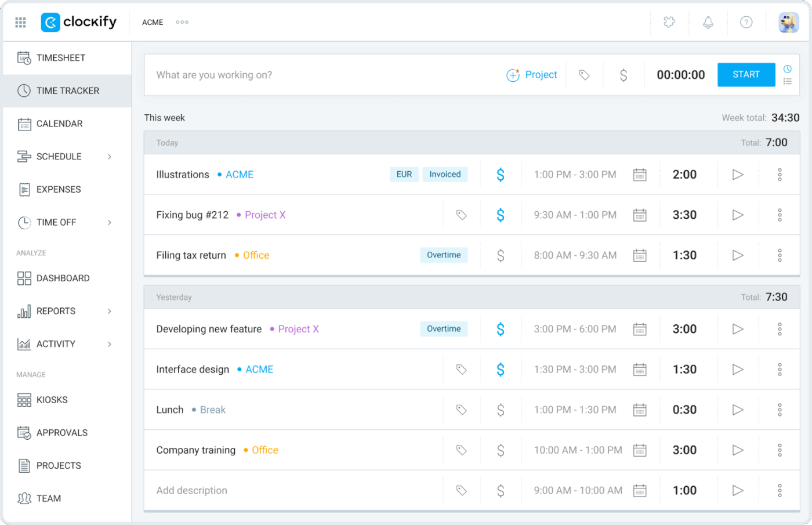Open the apps grid next to the Clockify logo
Viewport: 812px width, 525px height.
[x=20, y=22]
